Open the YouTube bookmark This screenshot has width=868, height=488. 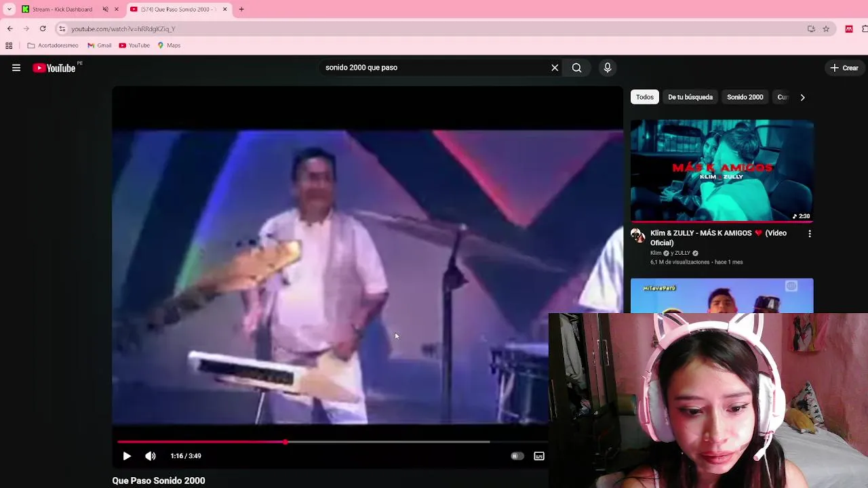(x=134, y=45)
